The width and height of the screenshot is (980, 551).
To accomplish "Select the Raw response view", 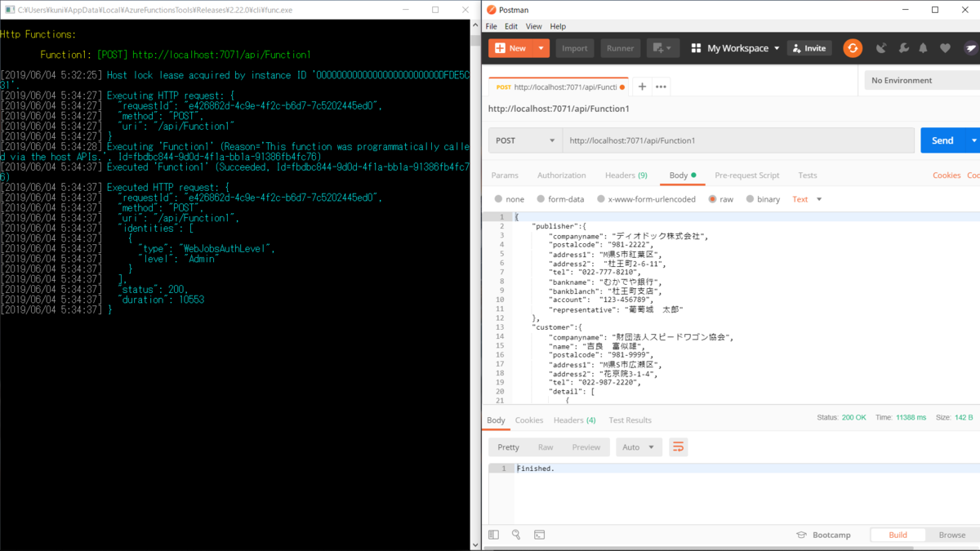I will [546, 447].
